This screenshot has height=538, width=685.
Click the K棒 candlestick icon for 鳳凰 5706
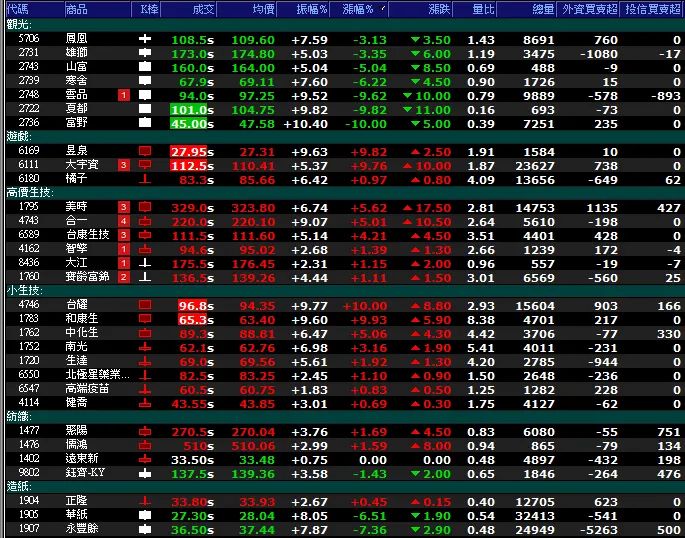click(145, 39)
